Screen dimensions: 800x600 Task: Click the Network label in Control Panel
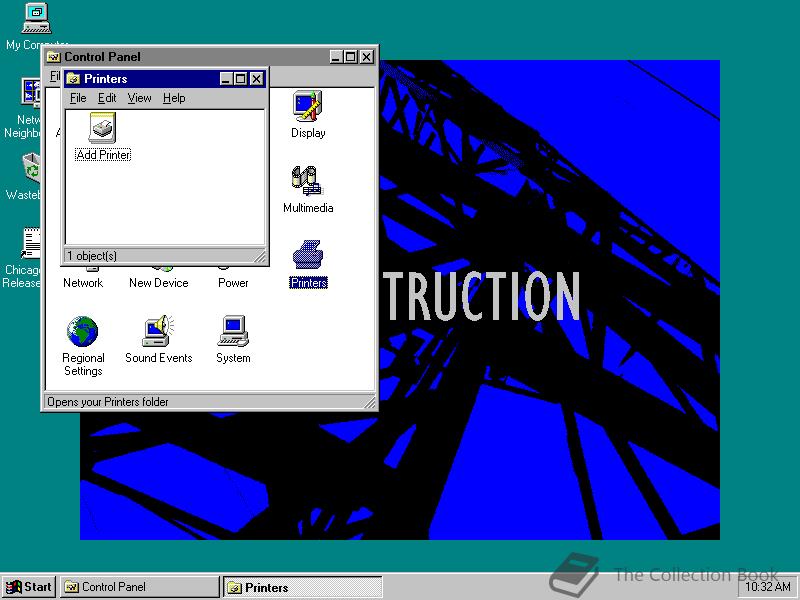click(x=83, y=283)
